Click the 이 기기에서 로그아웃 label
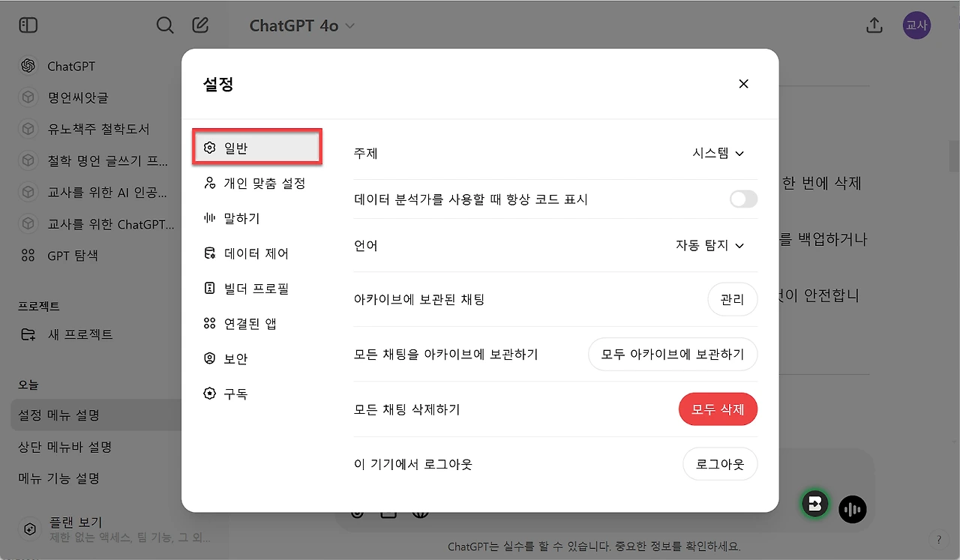960x560 pixels. (412, 464)
